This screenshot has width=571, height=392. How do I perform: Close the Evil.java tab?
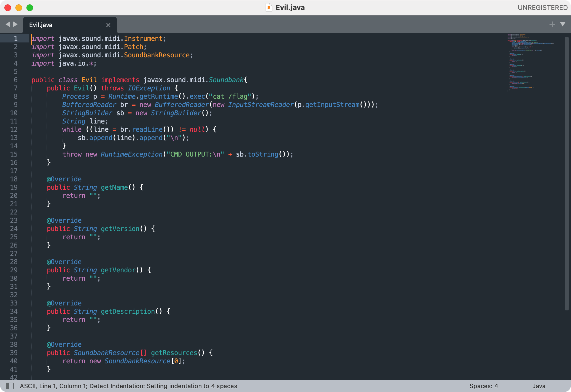click(108, 25)
